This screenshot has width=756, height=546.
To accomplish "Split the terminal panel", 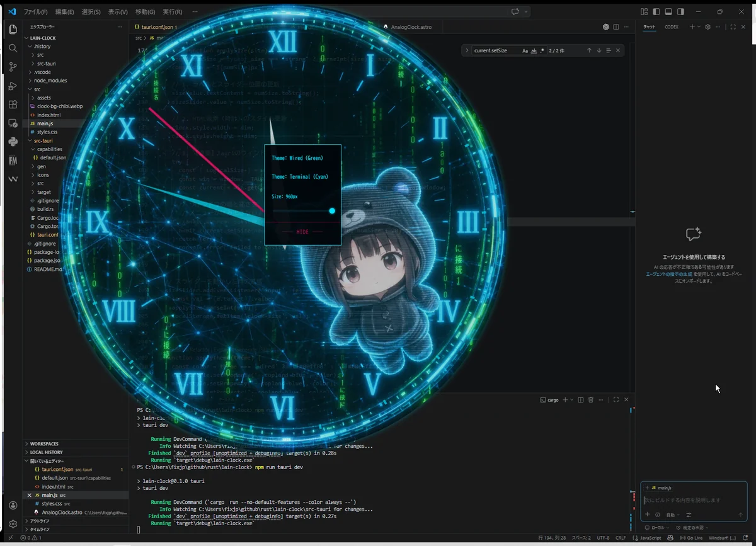I will pyautogui.click(x=580, y=400).
